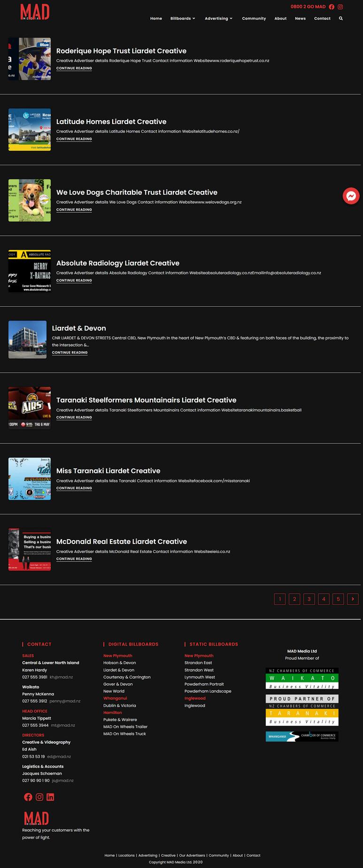
Task: Click Absolute Radiology thumbnail image
Action: (30, 271)
